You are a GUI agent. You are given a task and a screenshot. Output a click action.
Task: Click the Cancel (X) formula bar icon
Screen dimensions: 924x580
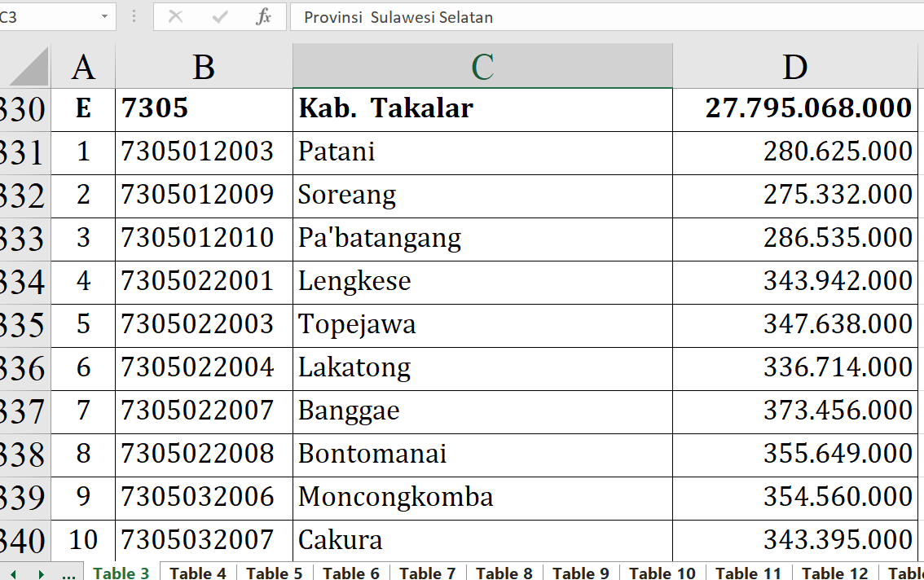[174, 17]
